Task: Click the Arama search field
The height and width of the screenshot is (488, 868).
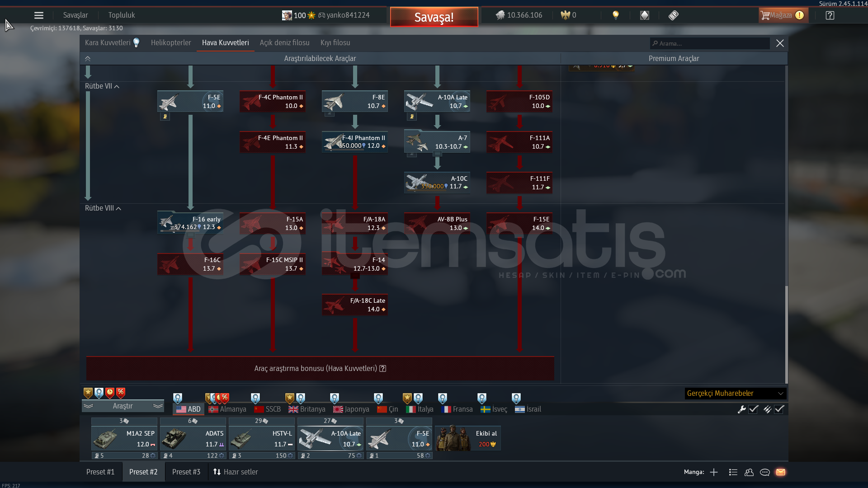Action: coord(709,43)
